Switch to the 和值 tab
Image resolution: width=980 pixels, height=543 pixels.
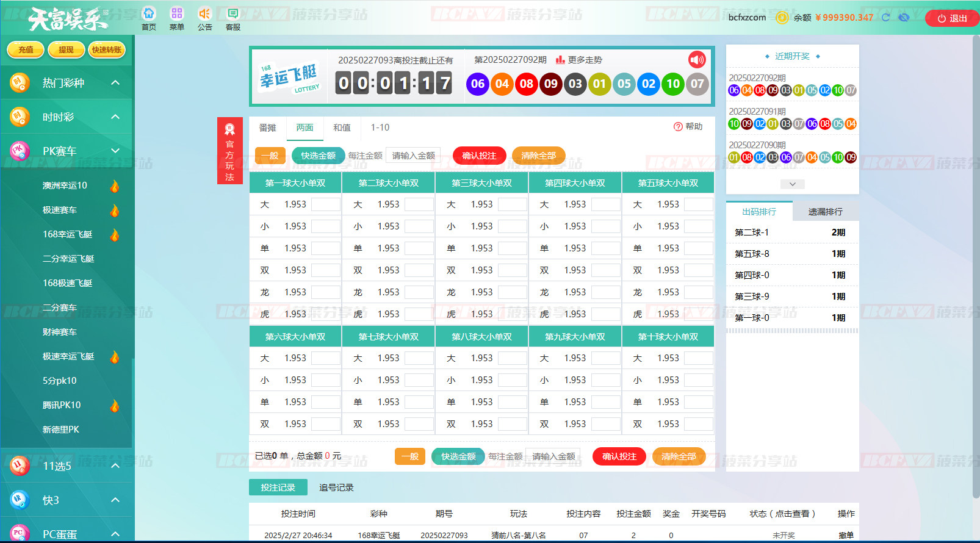pyautogui.click(x=342, y=128)
